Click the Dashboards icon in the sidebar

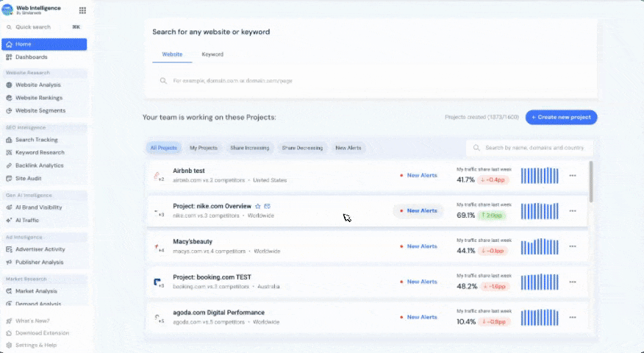coord(9,57)
